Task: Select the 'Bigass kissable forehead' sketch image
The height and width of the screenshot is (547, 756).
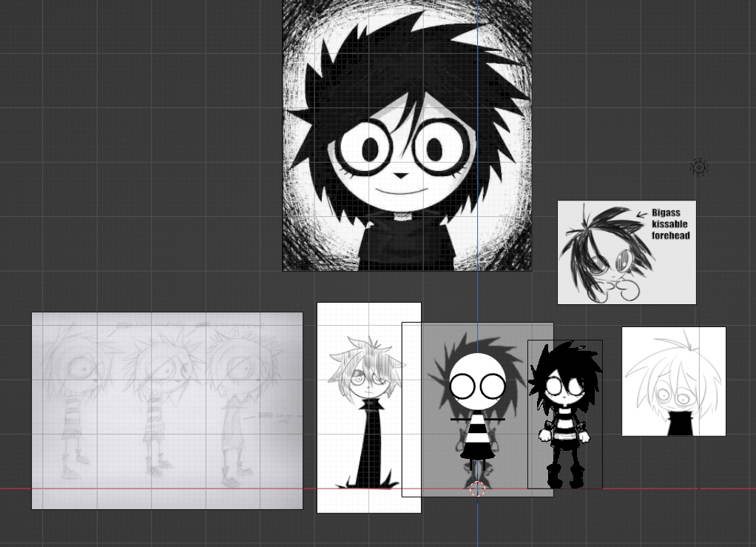Action: point(627,252)
